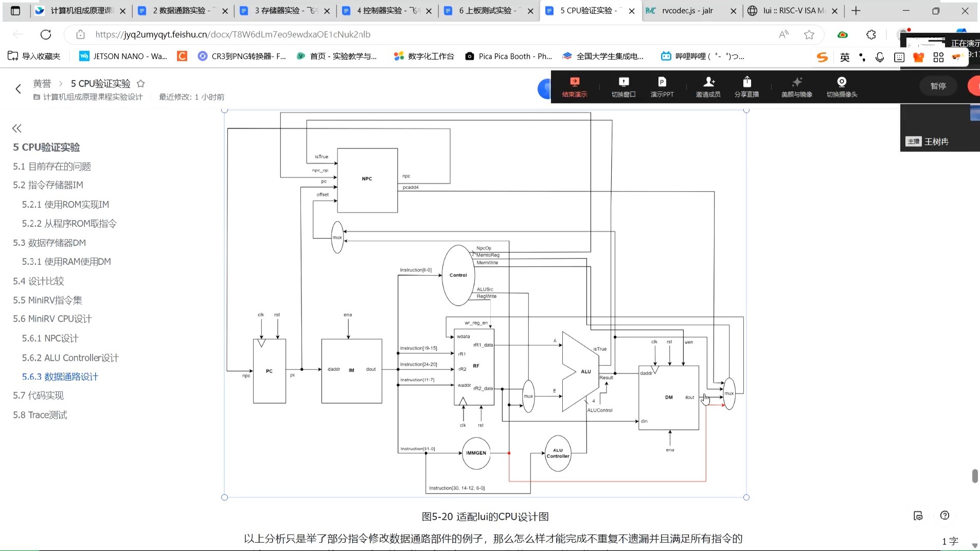Star the current document title
Image resolution: width=980 pixels, height=551 pixels.
(x=140, y=83)
